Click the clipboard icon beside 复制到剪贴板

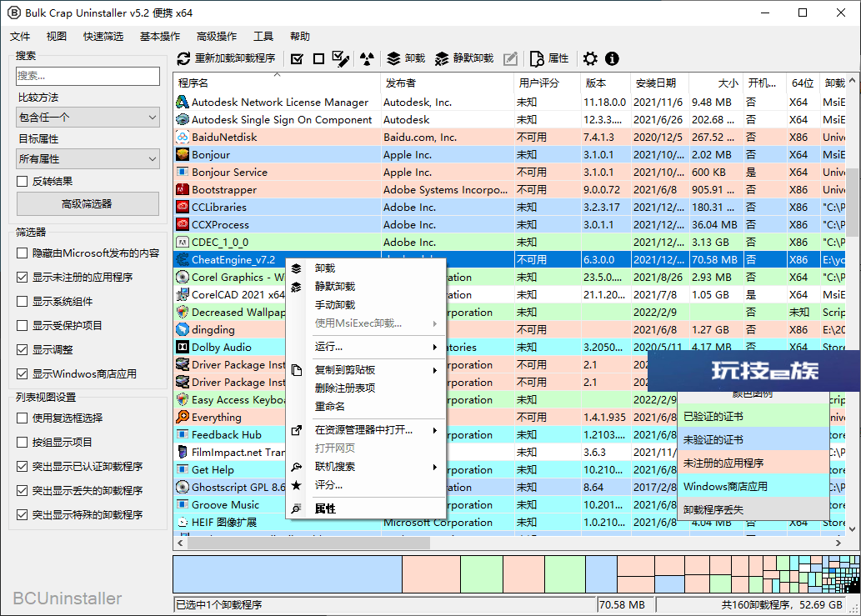297,370
